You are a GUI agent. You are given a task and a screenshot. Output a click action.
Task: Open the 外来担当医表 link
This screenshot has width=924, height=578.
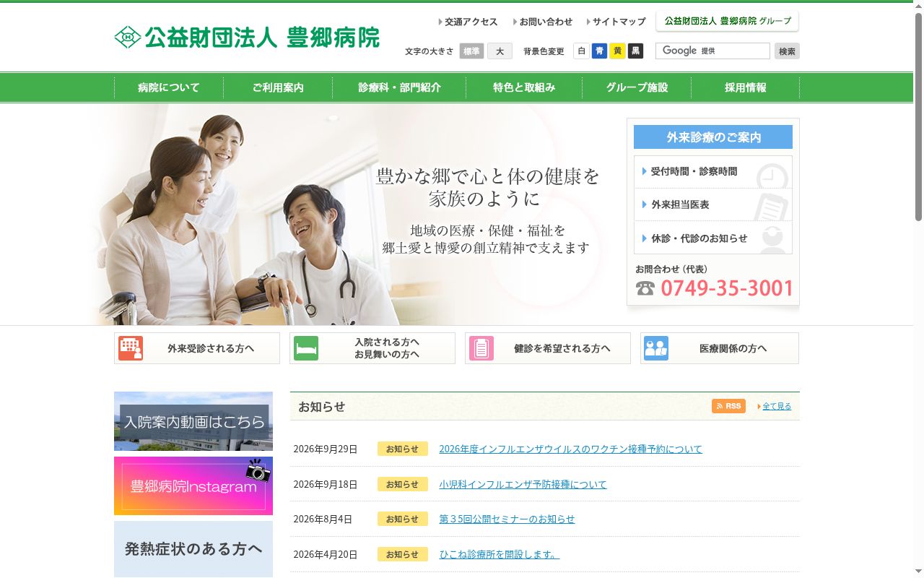click(x=713, y=204)
